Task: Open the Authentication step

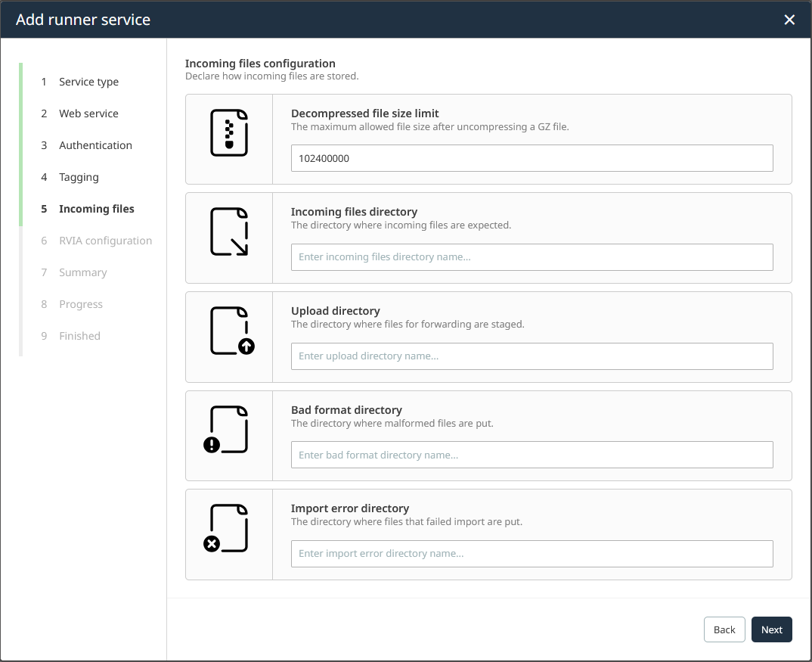Action: click(x=95, y=145)
